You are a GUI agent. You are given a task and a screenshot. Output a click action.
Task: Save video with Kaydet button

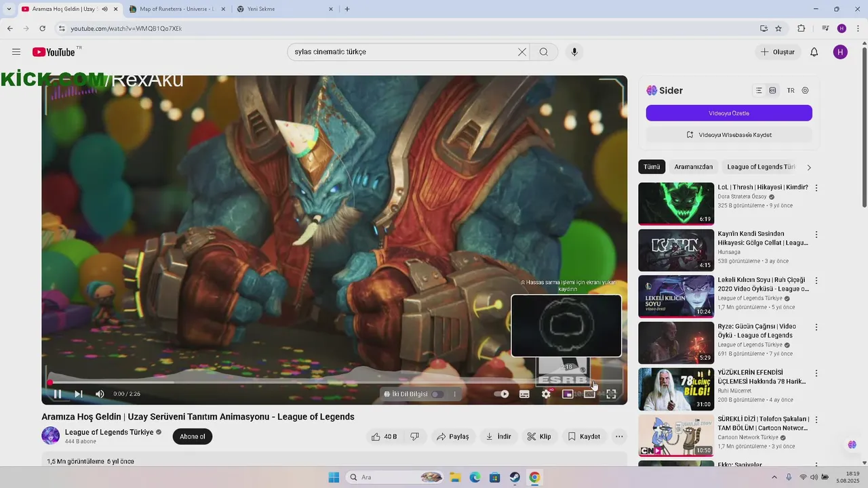point(584,436)
